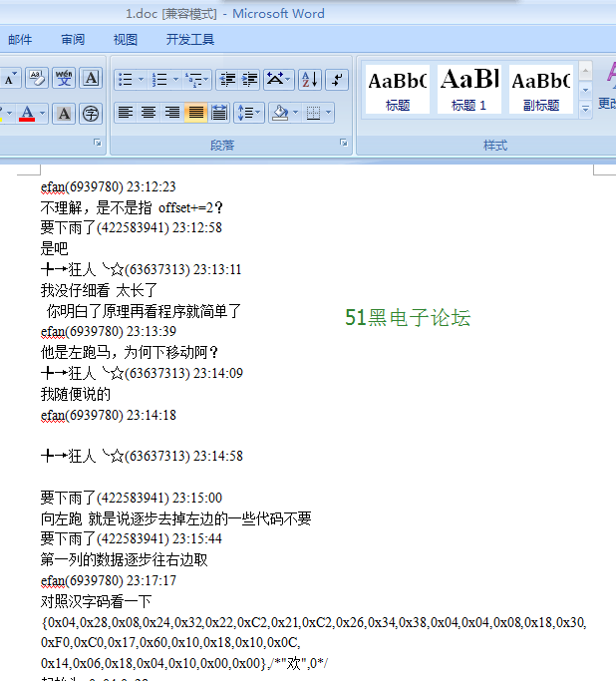616x681 pixels.
Task: Open bullet list style dropdown
Action: click(x=141, y=80)
